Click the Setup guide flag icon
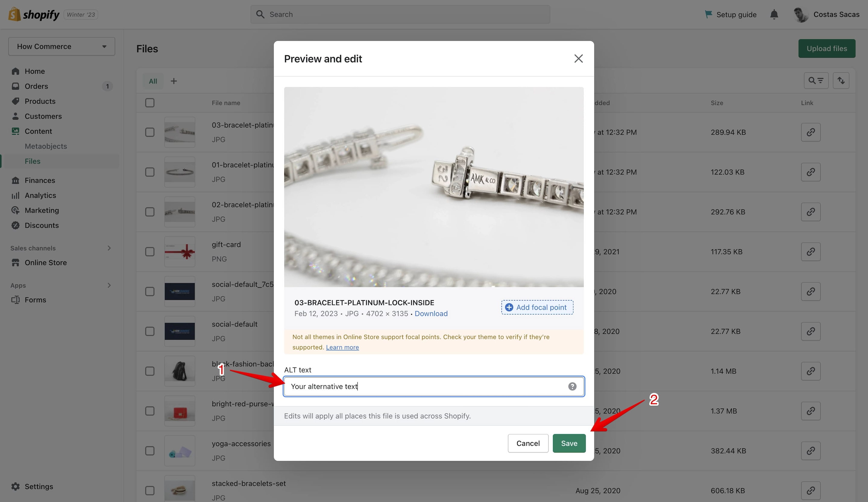Screen dimensions: 868x502 (x=709, y=14)
